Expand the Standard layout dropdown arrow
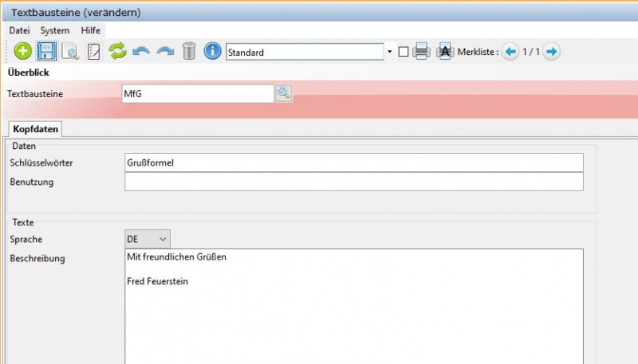638x364 pixels. click(x=390, y=53)
